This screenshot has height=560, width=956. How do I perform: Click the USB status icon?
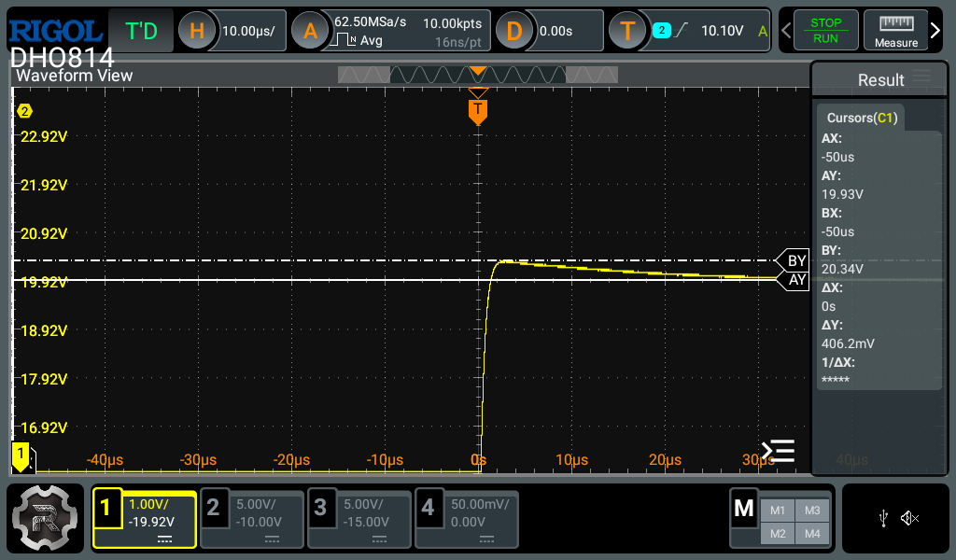coord(882,518)
